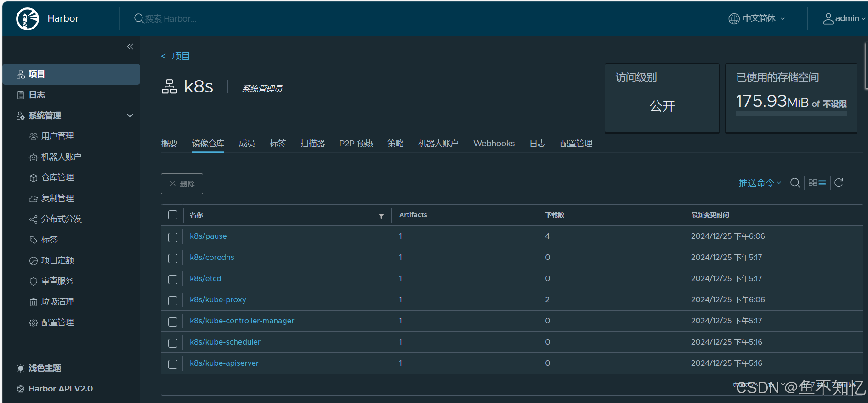868x403 pixels.
Task: Open the project 标签 tab
Action: click(x=278, y=144)
